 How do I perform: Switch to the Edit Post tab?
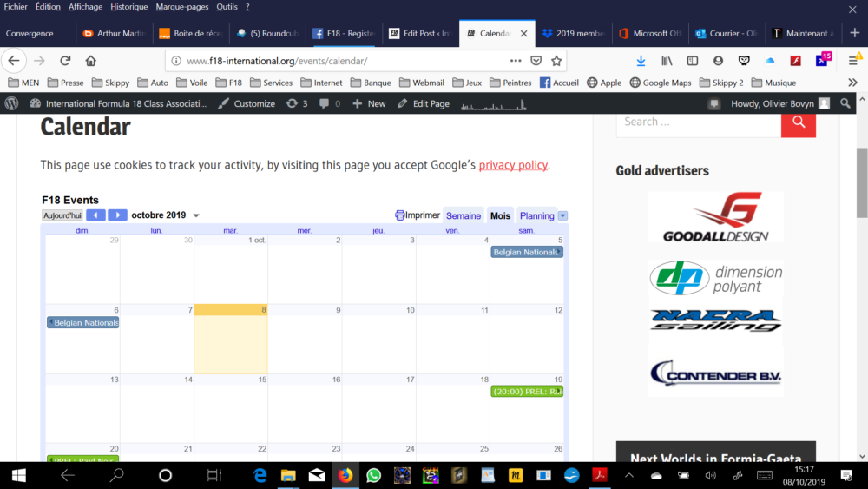pyautogui.click(x=420, y=33)
